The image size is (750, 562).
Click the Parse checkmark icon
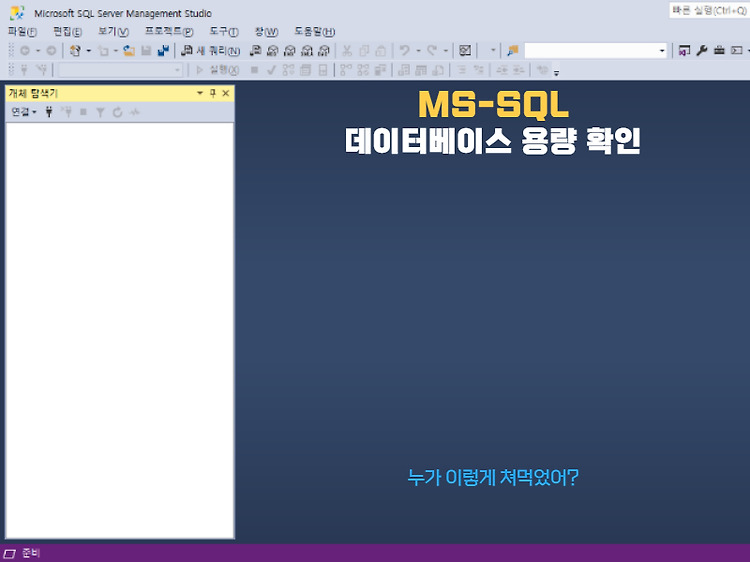[271, 70]
